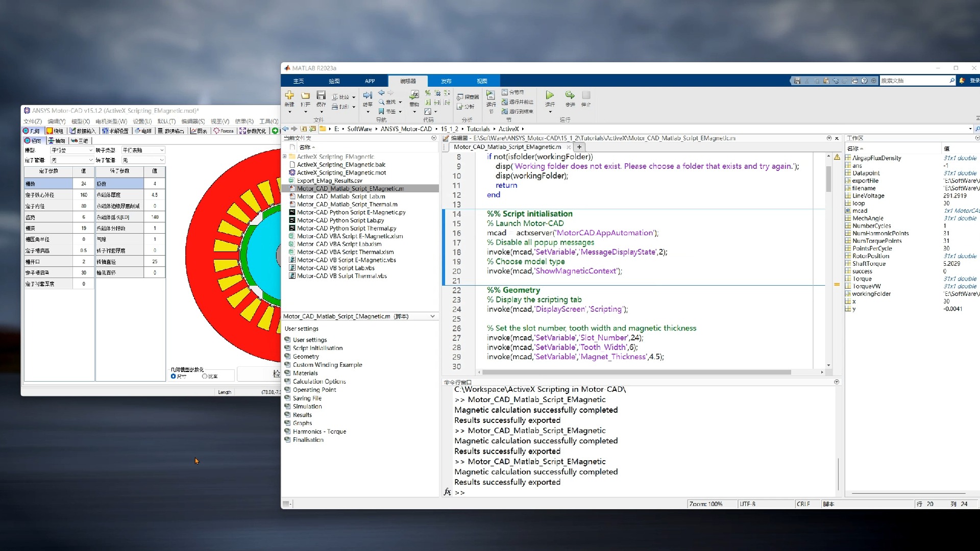The height and width of the screenshot is (551, 980).
Task: Click the editor vertical scrollbar
Action: [x=829, y=180]
